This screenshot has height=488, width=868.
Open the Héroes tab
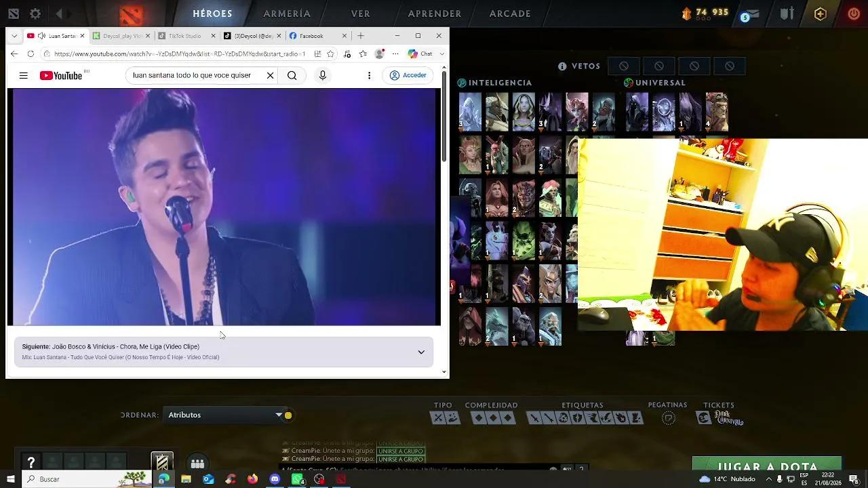point(212,14)
